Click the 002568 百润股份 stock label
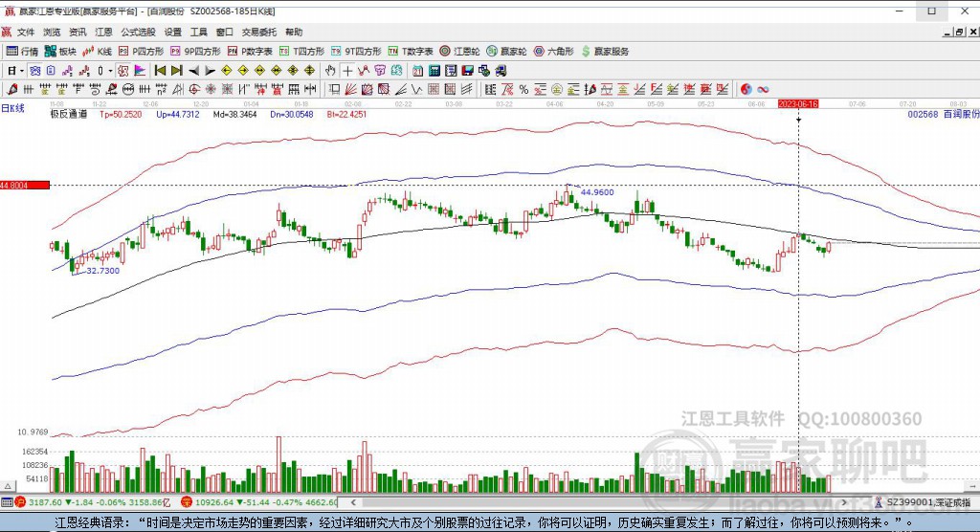 click(x=943, y=114)
